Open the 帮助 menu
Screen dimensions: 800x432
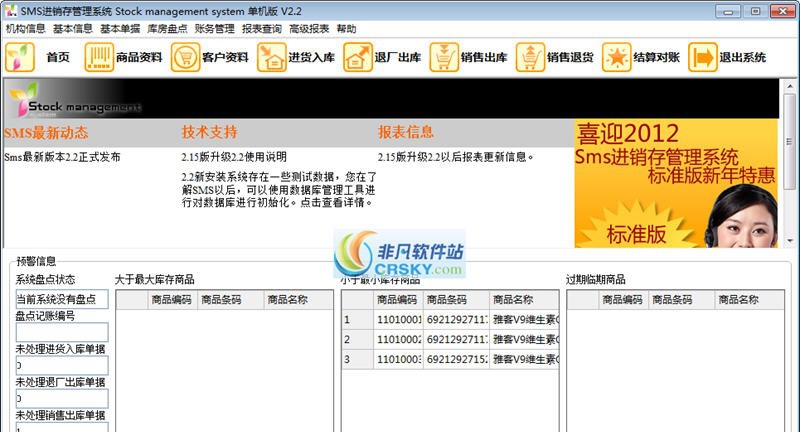346,29
